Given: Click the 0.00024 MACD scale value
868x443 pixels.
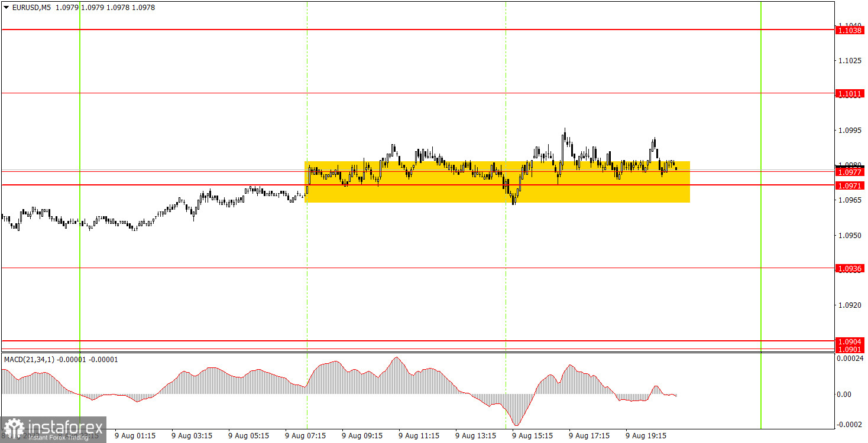Looking at the screenshot, I should point(850,358).
